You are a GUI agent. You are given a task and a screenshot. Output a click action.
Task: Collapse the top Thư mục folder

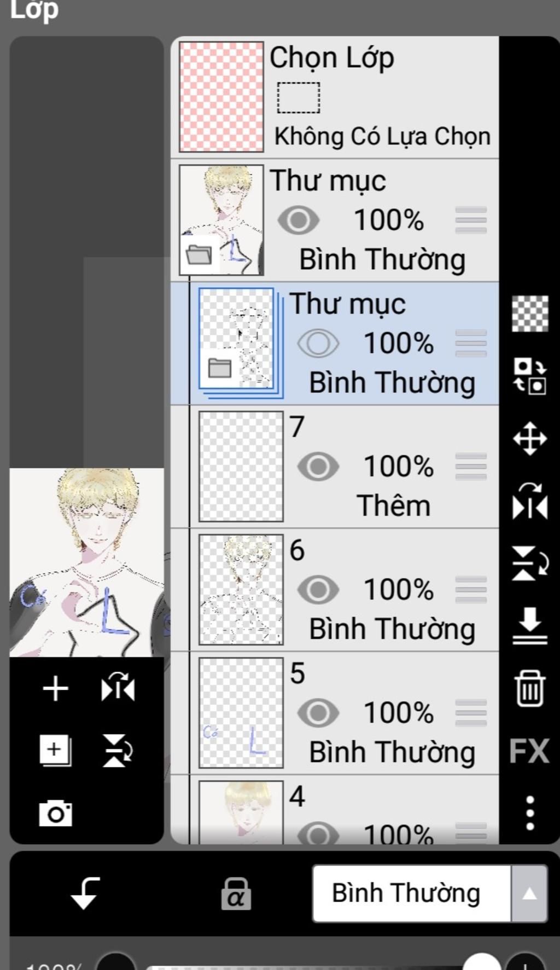coord(199,255)
